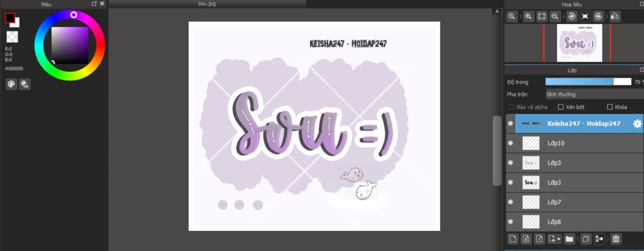The image size is (644, 251).
Task: Create a new layer folder
Action: click(x=569, y=238)
